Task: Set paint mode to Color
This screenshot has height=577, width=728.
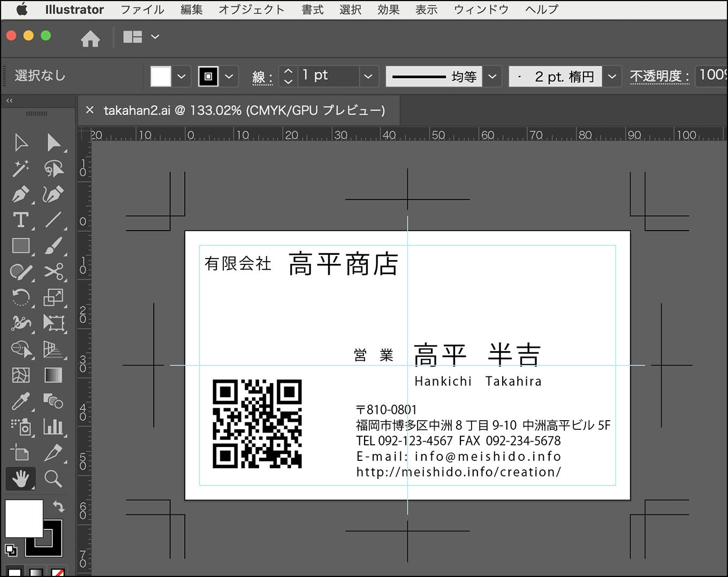Action: (14, 572)
